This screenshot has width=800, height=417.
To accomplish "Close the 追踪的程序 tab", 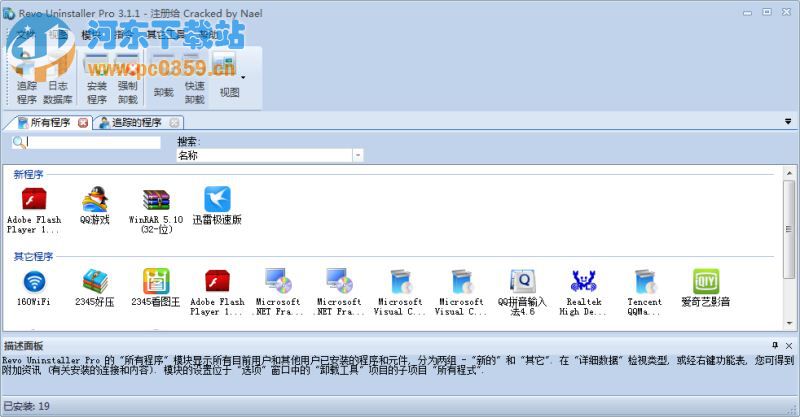I will (174, 122).
